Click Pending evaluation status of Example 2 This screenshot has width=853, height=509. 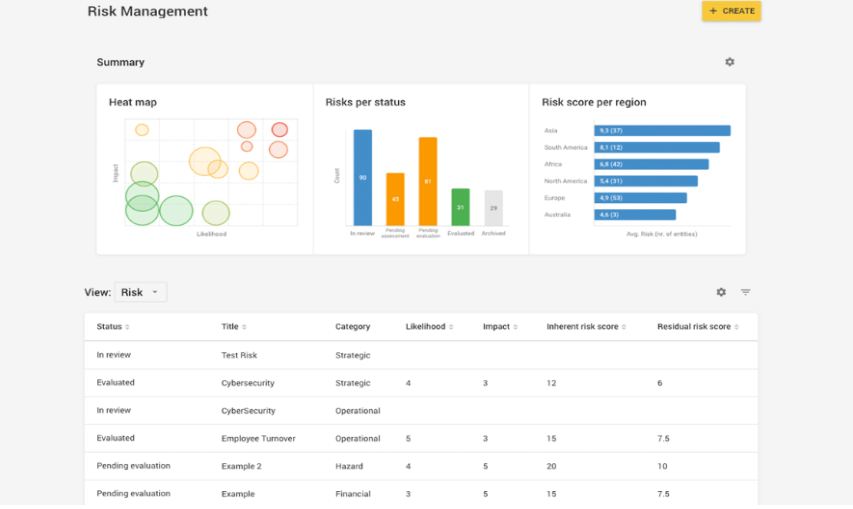[x=133, y=465]
